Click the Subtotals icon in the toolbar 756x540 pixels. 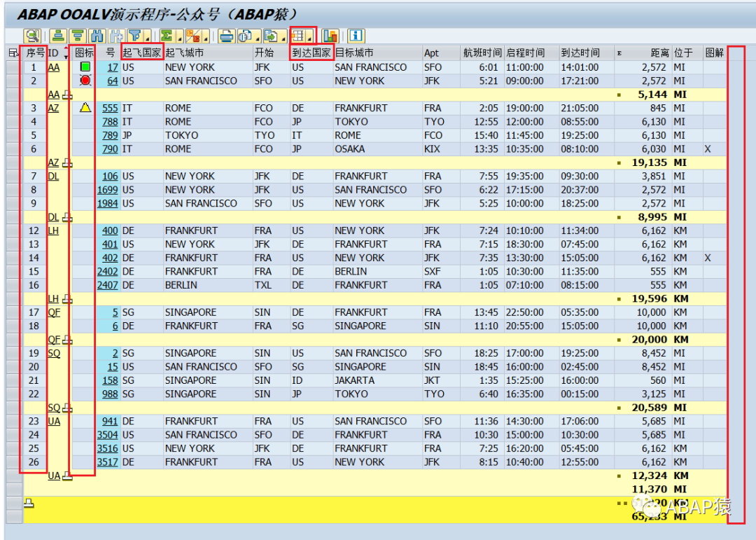(193, 36)
